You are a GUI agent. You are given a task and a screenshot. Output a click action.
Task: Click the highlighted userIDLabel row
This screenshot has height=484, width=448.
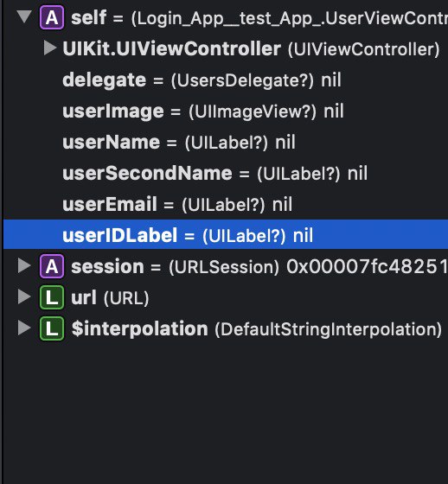coord(226,234)
